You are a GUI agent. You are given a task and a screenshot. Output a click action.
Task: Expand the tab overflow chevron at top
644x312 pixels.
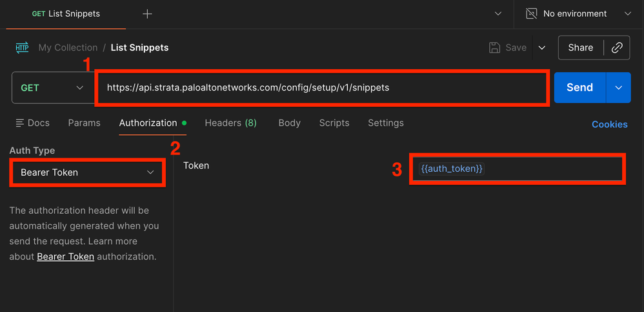(x=498, y=14)
